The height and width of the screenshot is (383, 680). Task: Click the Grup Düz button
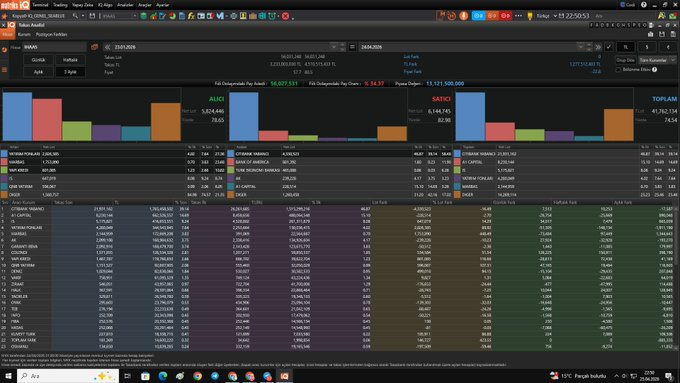tap(625, 60)
